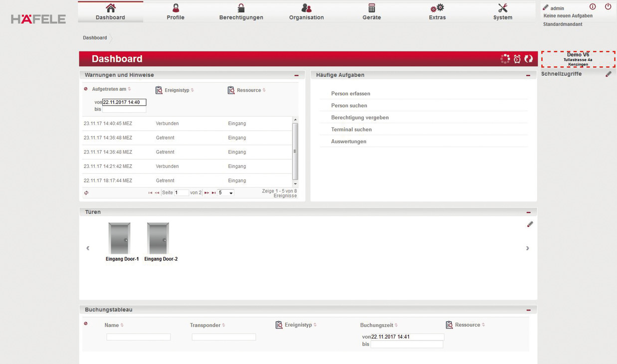Open the Berechtigungen menu
The image size is (617, 364).
point(241,12)
